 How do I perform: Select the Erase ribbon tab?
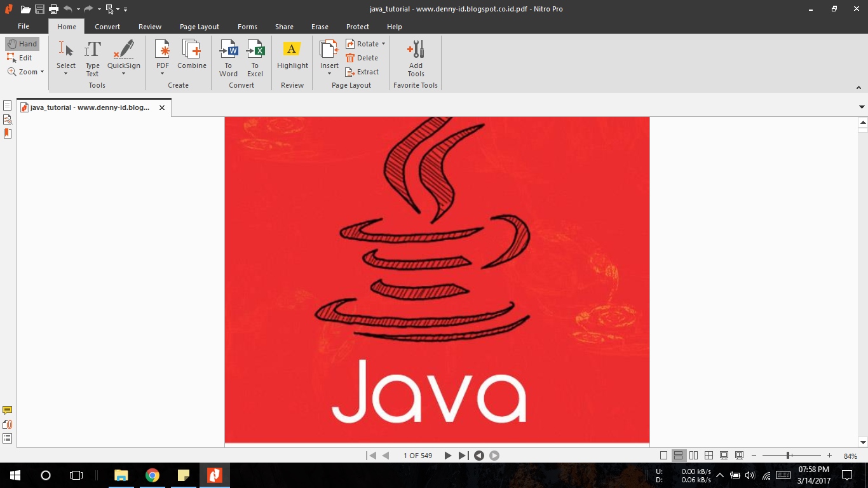click(x=320, y=27)
